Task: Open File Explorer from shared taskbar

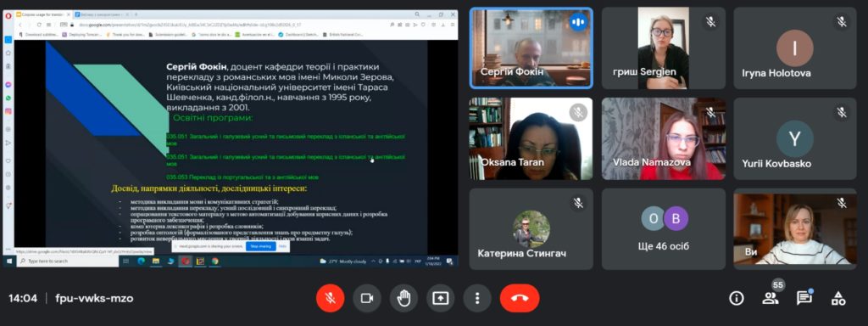Action: 156,261
